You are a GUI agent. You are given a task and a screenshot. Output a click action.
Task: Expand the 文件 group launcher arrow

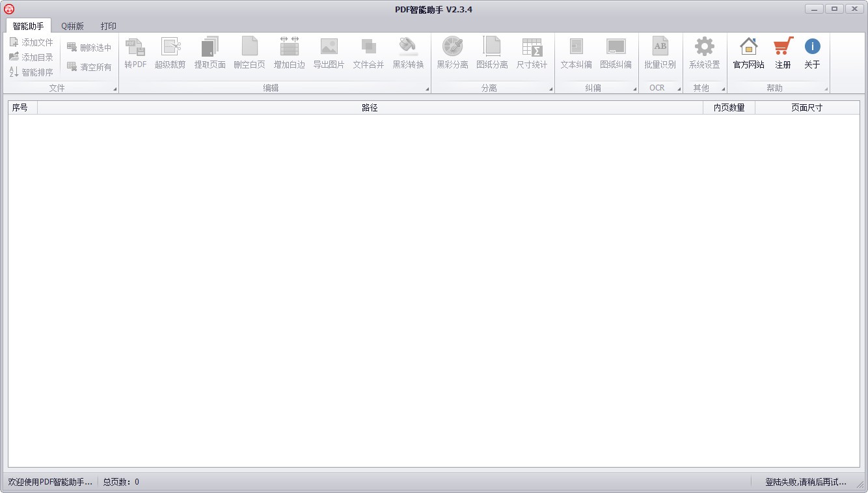pos(115,89)
